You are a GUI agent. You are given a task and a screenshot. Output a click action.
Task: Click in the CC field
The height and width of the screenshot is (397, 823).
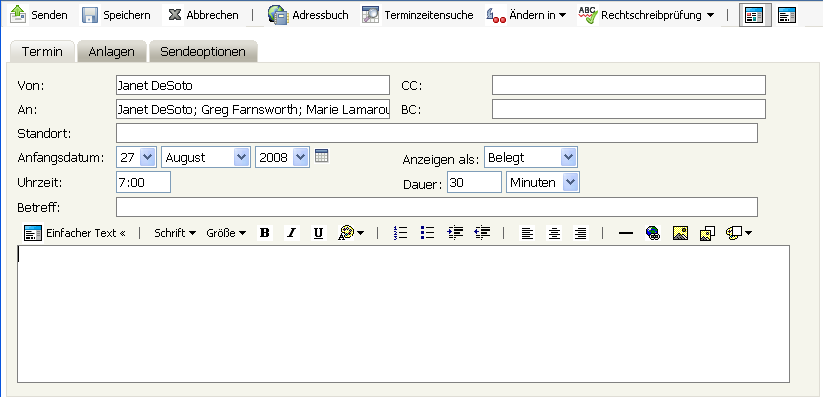point(629,85)
